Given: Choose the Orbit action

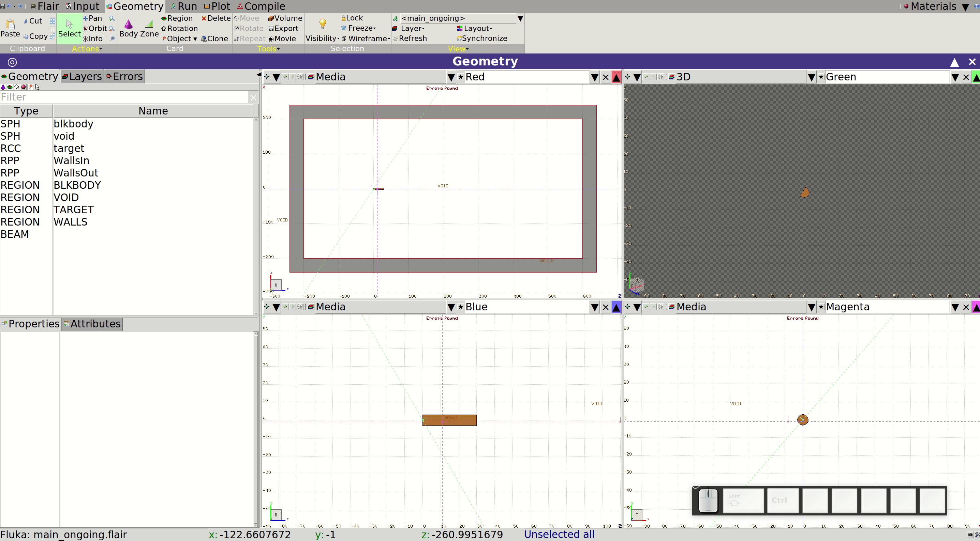Looking at the screenshot, I should coord(95,29).
